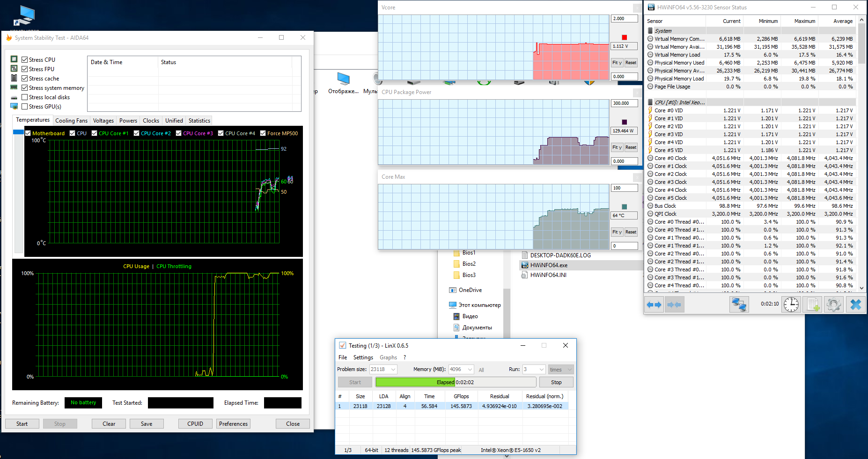Uncheck the Stress system memory checkbox
This screenshot has width=868, height=459.
click(25, 88)
